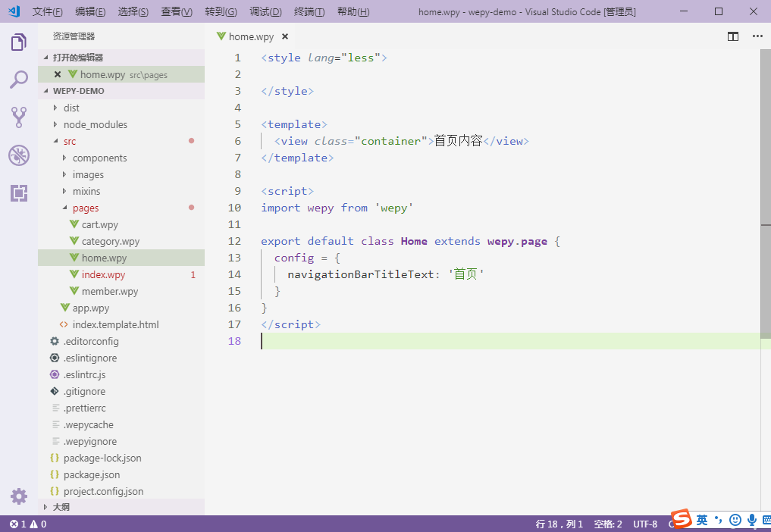Collapse the src folder

coord(121,141)
